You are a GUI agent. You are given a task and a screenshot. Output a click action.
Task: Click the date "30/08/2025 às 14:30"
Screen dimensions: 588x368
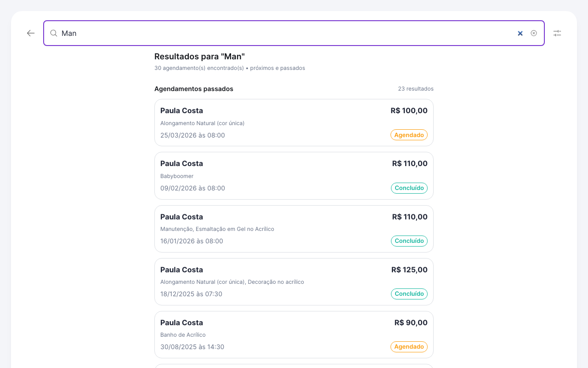[x=192, y=347]
